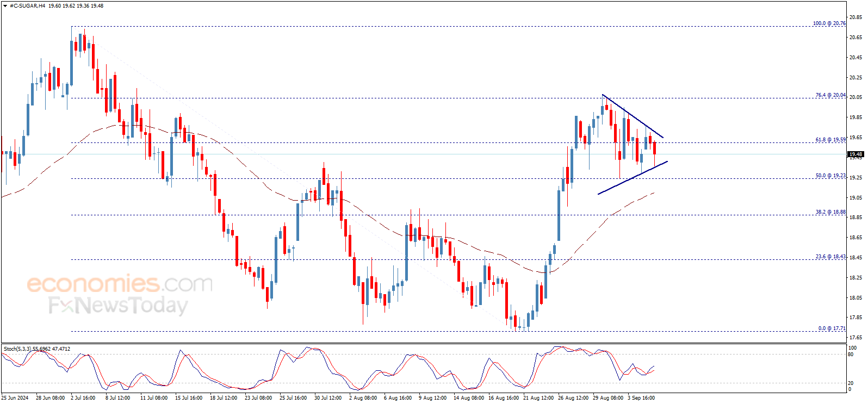Click the current price tag 19.48
868x404 pixels.
point(855,154)
